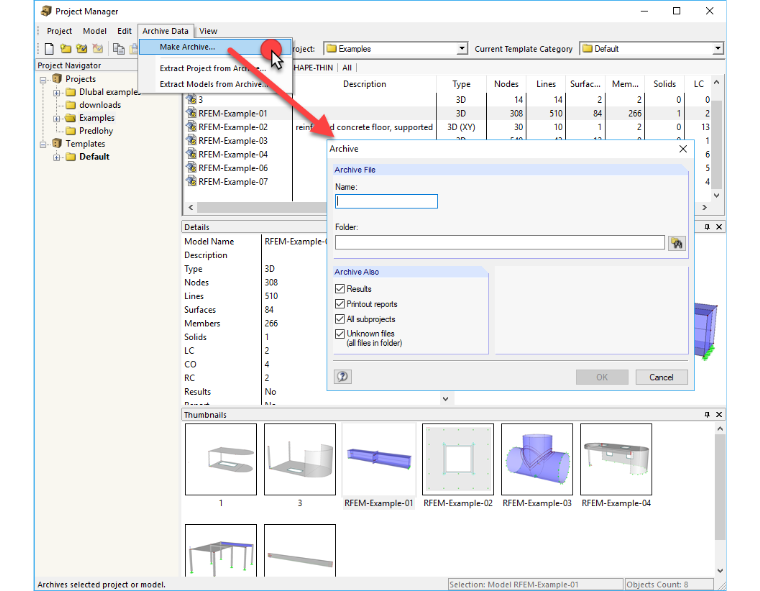Pin the Thumbnails panel
The image size is (760, 591).
pyautogui.click(x=707, y=415)
